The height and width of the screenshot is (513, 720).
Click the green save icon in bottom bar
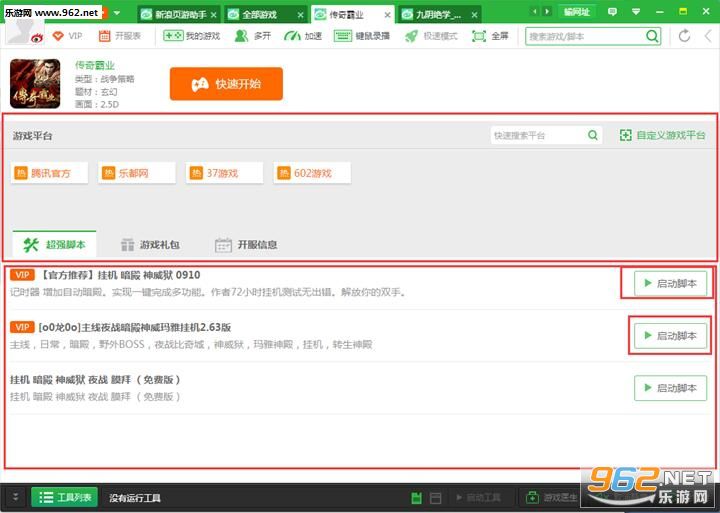416,498
